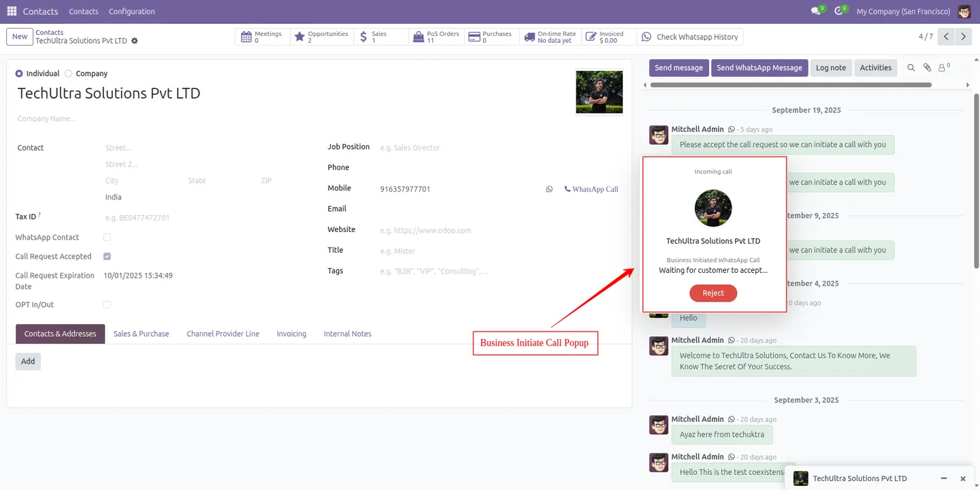Image resolution: width=980 pixels, height=490 pixels.
Task: Start a WhatsApp Call from Mobile field
Action: [x=591, y=189]
